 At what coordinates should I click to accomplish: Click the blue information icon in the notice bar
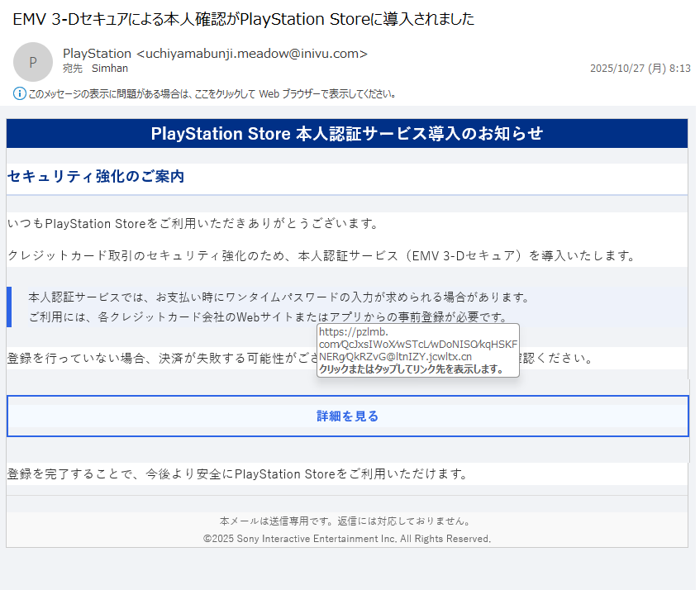[x=18, y=93]
